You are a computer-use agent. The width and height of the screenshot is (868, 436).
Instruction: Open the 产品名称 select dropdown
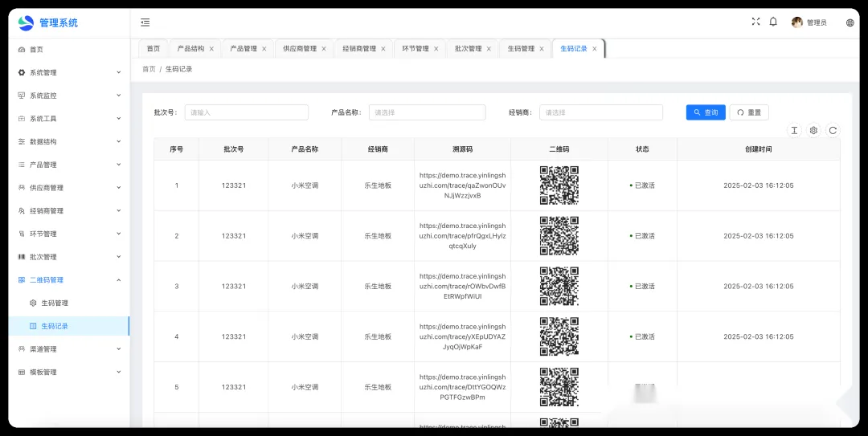click(427, 112)
